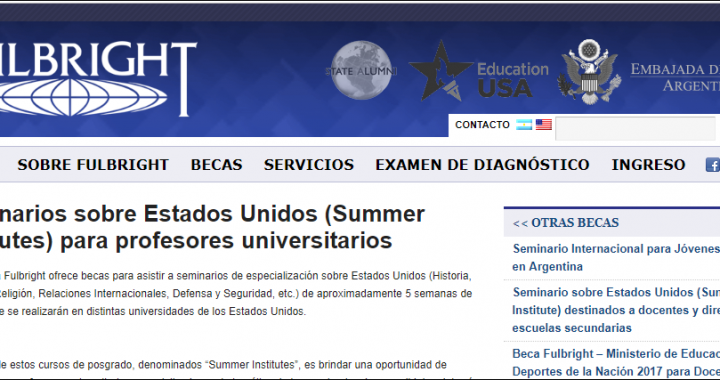This screenshot has width=720, height=380.
Task: Open the BECAS menu
Action: click(x=216, y=165)
